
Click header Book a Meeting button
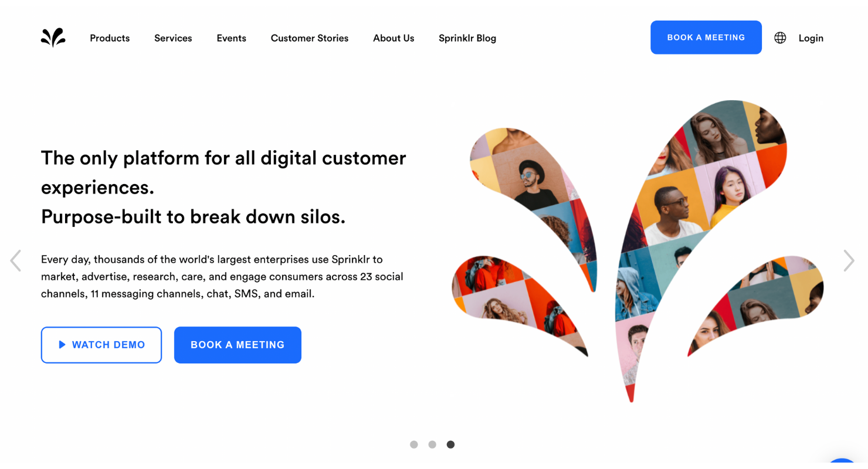(706, 38)
